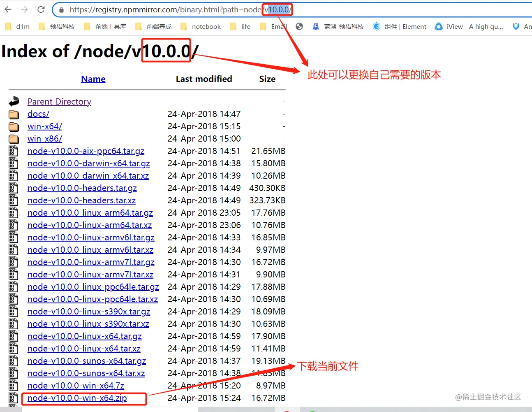Select the notebook bookmarks folder
The width and height of the screenshot is (532, 412).
201,26
